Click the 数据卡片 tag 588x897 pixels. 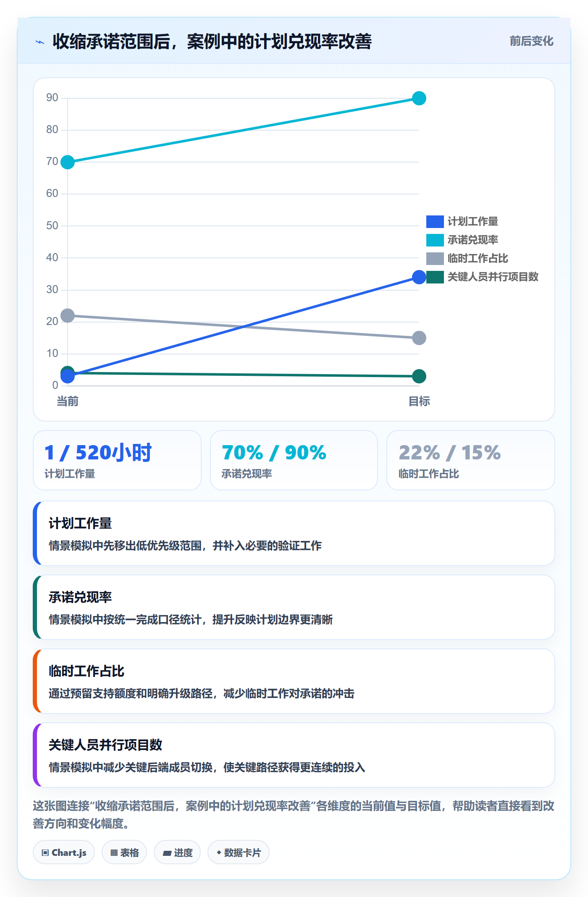point(239,852)
